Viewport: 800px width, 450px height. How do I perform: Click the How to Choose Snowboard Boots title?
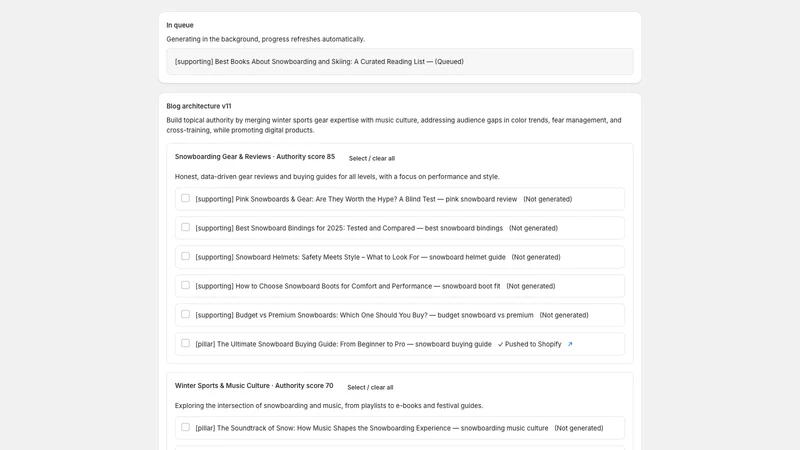[x=348, y=287]
